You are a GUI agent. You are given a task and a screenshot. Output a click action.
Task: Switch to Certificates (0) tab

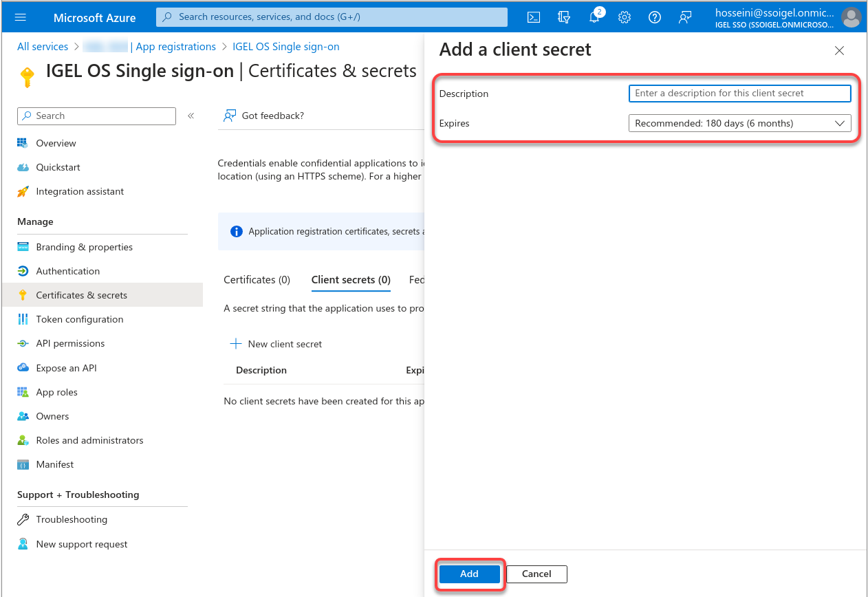coord(257,280)
